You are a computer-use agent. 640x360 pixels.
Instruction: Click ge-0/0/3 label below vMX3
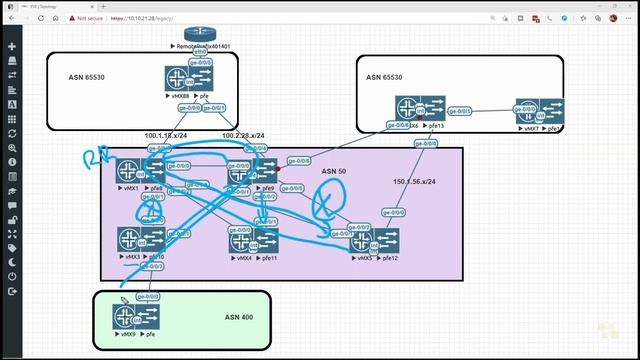pyautogui.click(x=152, y=266)
